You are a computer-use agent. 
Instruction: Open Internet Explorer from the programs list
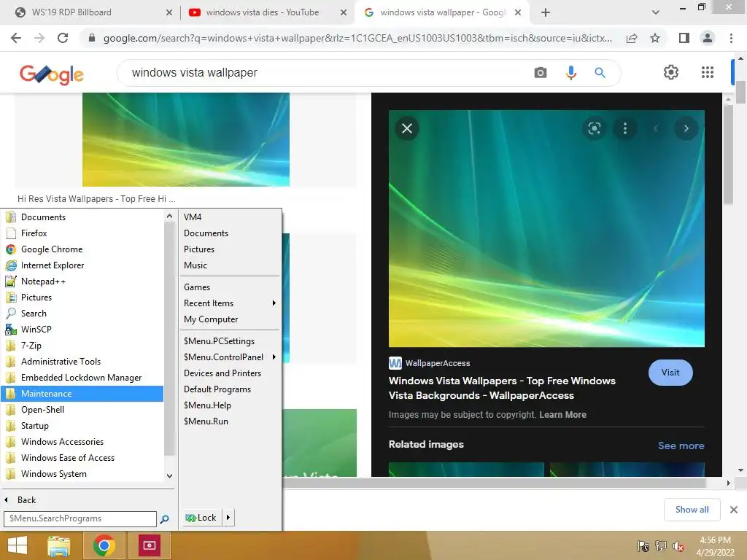click(x=82, y=265)
